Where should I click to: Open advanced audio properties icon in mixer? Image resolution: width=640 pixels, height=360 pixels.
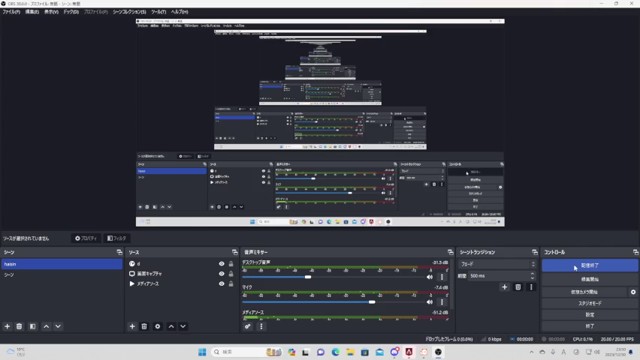click(x=248, y=327)
